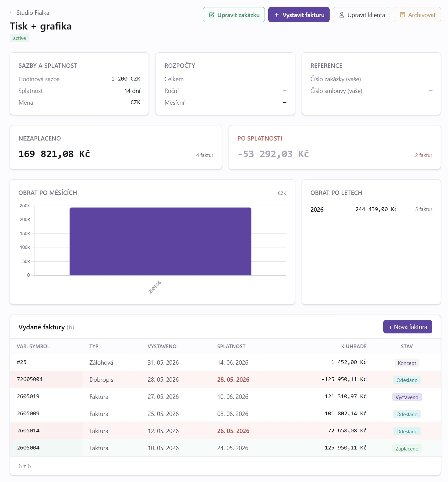Click the purple 2026-05 chart bar
Screen dimensions: 448x482
[x=160, y=242]
